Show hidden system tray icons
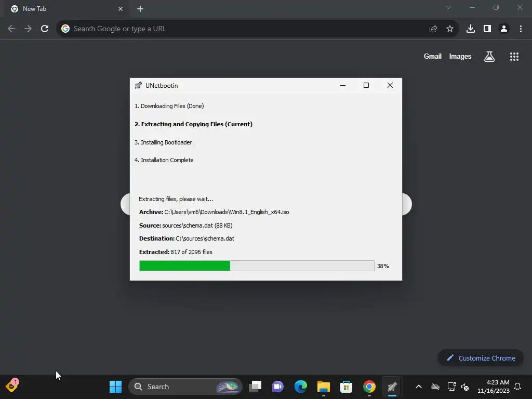The height and width of the screenshot is (399, 532). (419, 387)
